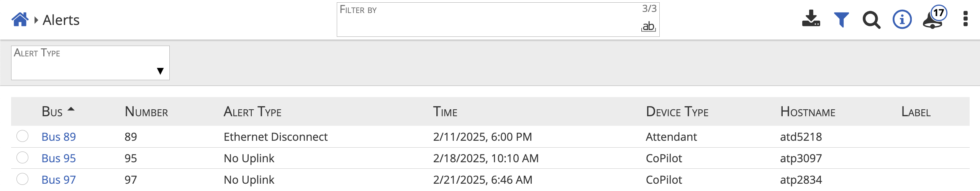Sort by the Time column header
Screen dimensions: 980x191
pos(445,112)
